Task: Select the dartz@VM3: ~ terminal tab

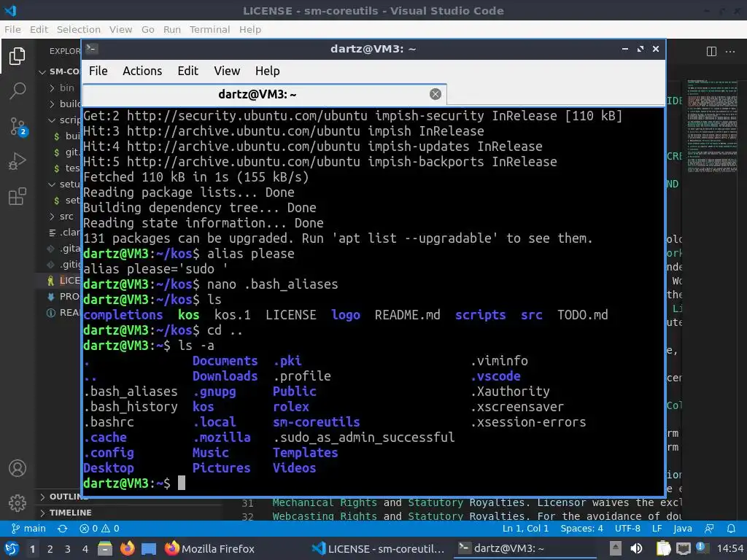Action: pos(264,94)
